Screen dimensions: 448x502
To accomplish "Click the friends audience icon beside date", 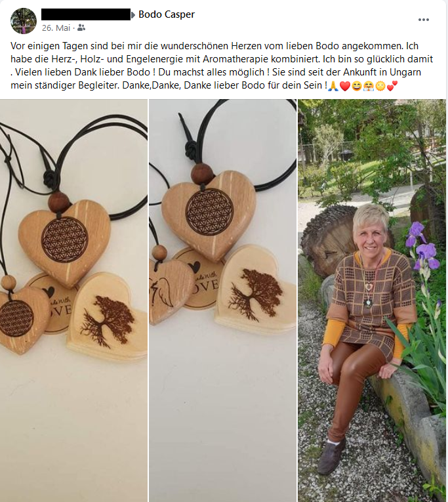I will 81,28.
